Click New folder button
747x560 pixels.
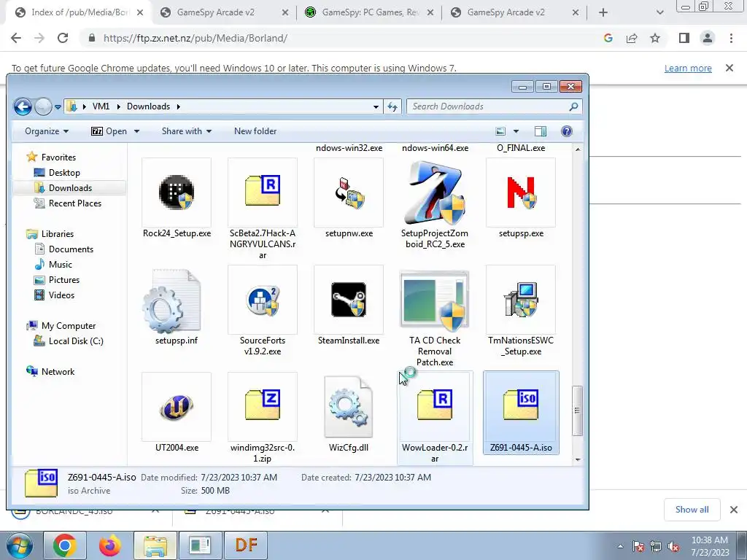pos(255,131)
